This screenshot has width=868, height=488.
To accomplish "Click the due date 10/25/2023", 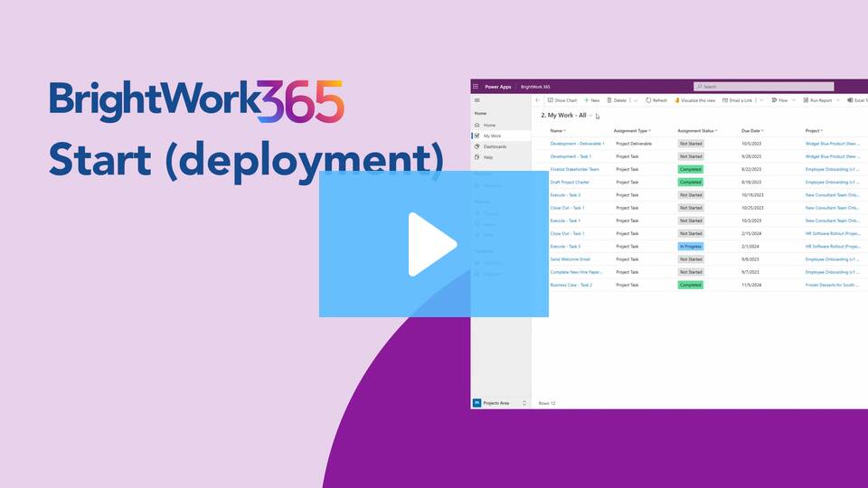I will [752, 208].
